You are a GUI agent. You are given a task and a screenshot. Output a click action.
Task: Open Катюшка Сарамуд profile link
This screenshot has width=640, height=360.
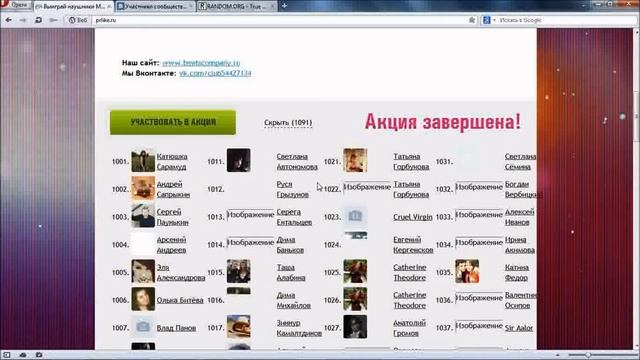172,162
